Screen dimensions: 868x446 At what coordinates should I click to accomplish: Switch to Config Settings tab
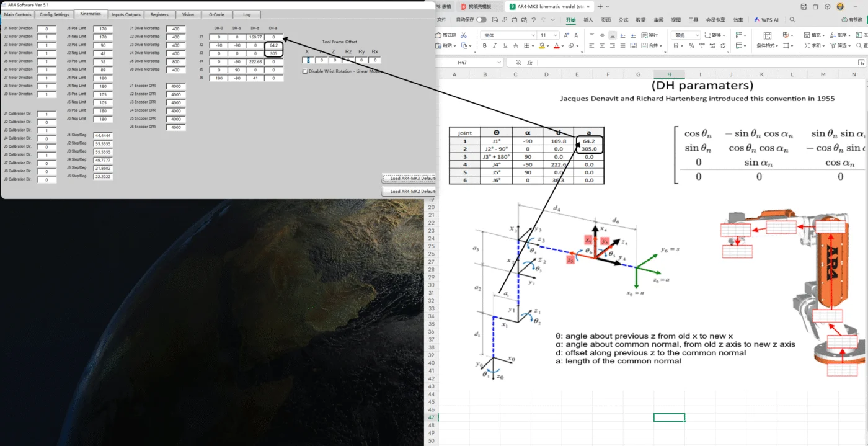[x=55, y=14]
